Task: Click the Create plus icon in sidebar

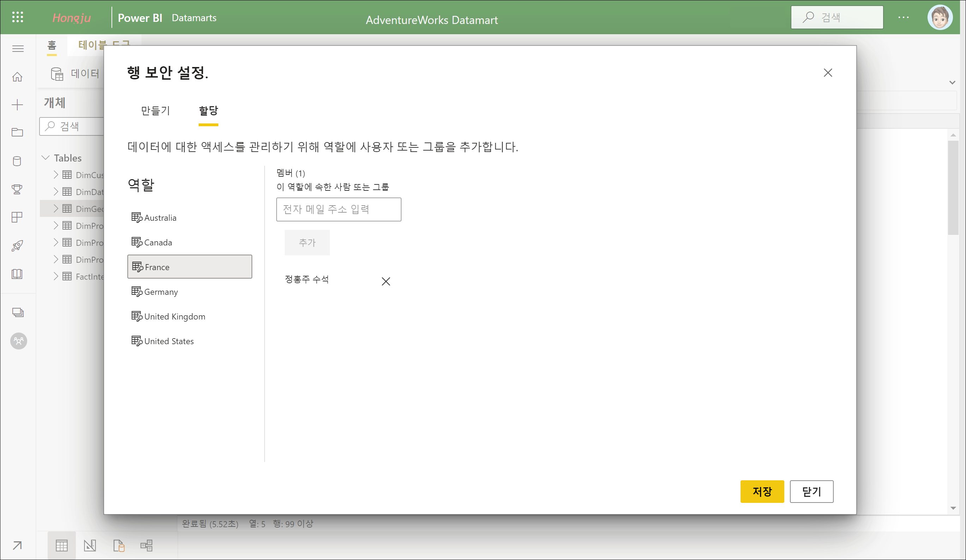Action: click(17, 105)
